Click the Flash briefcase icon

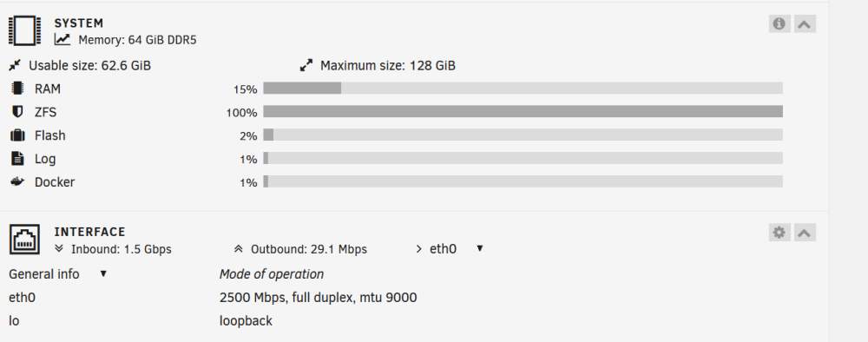click(x=17, y=135)
